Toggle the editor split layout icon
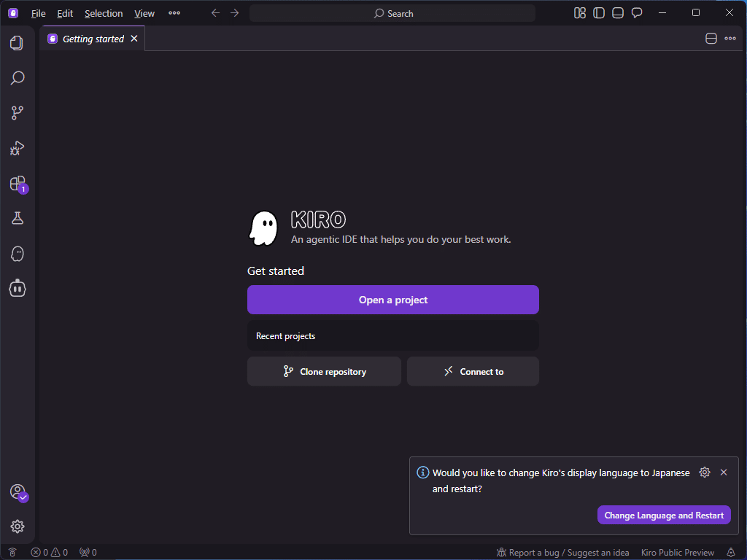The width and height of the screenshot is (747, 560). pos(711,38)
